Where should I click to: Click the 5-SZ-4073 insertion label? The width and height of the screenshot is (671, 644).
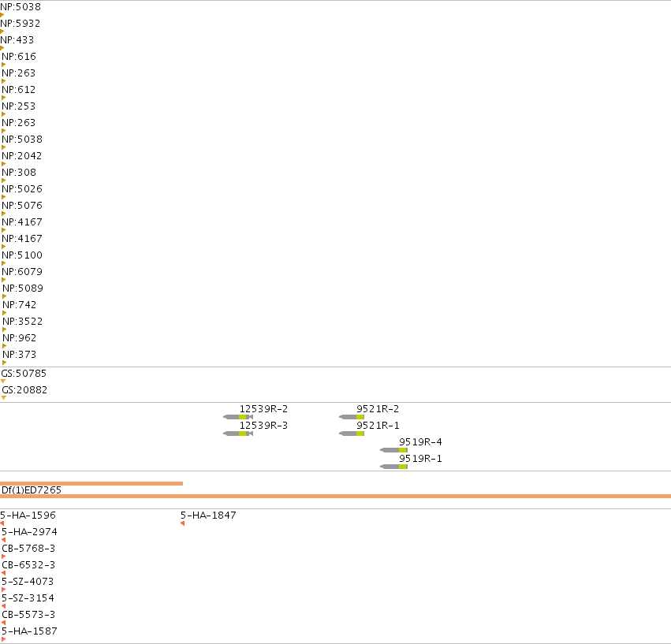(x=28, y=582)
